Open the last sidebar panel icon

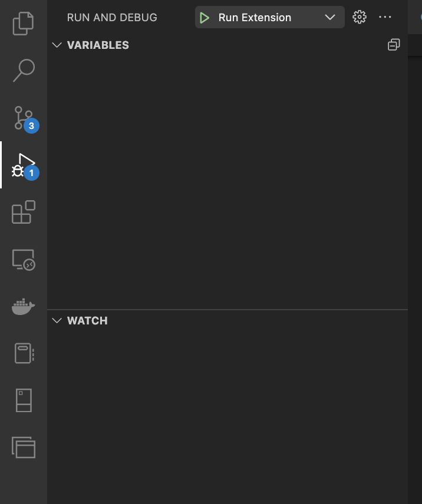tap(23, 447)
